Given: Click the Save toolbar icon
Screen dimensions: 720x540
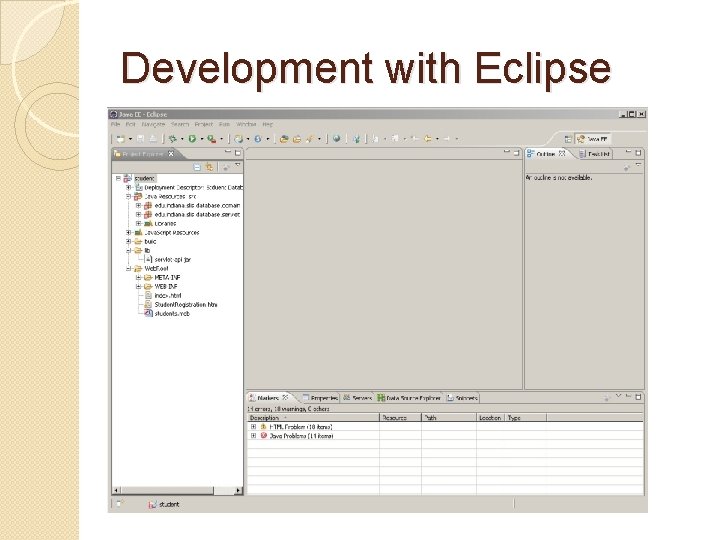Looking at the screenshot, I should pyautogui.click(x=141, y=139).
